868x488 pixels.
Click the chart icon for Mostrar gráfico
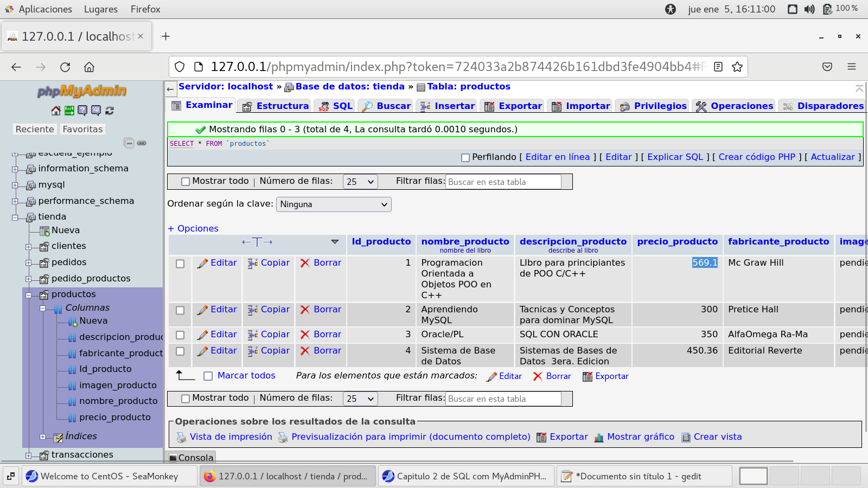599,438
